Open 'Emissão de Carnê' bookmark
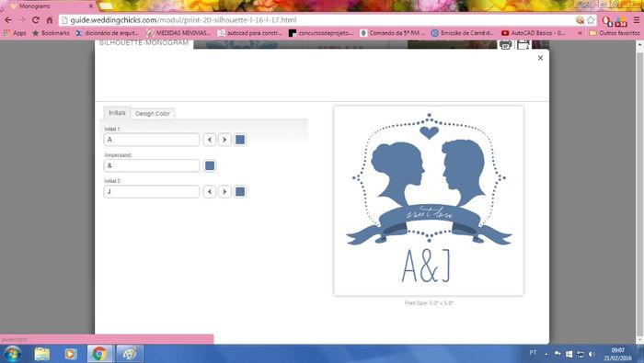Image resolution: width=644 pixels, height=363 pixels. point(463,33)
